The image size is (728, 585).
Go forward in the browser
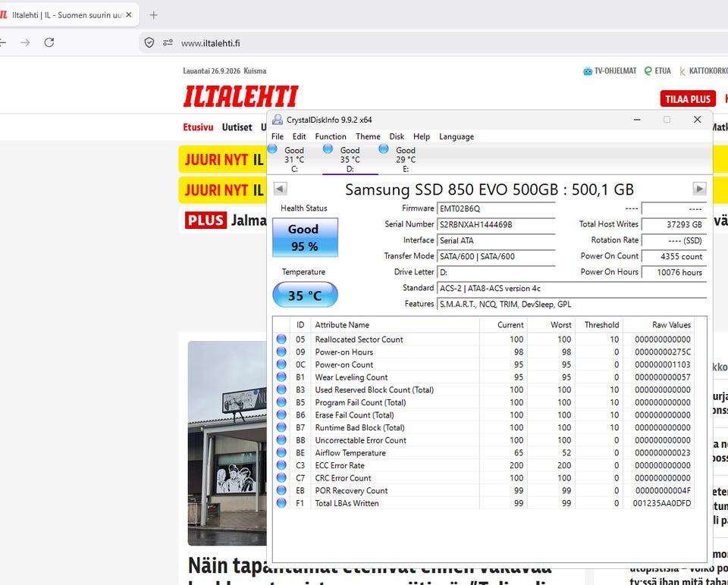point(25,42)
